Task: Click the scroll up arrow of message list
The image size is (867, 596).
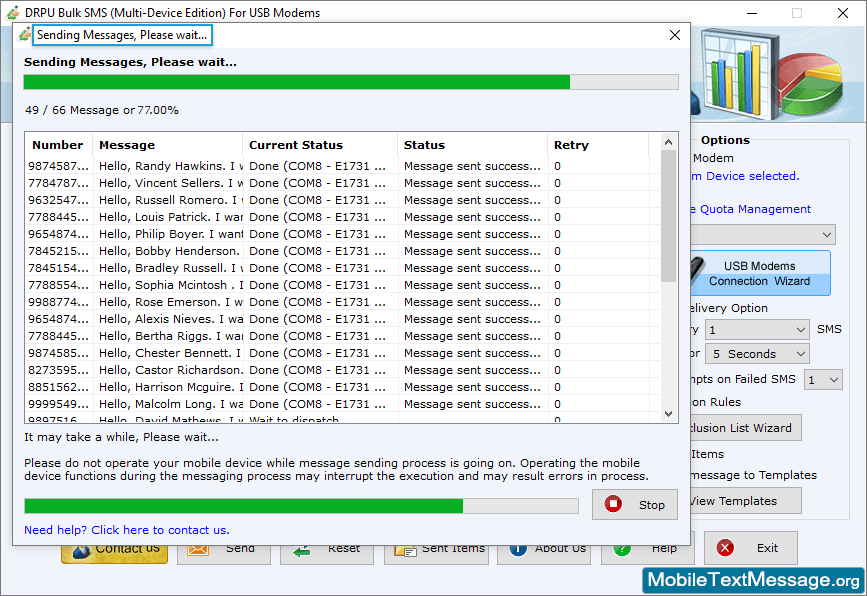Action: [x=668, y=142]
